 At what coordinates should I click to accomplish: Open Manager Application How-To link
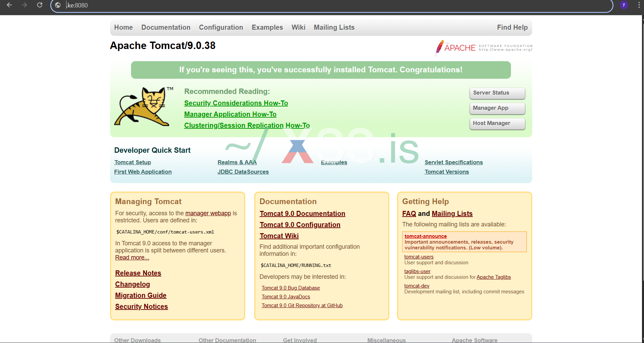[x=230, y=114]
